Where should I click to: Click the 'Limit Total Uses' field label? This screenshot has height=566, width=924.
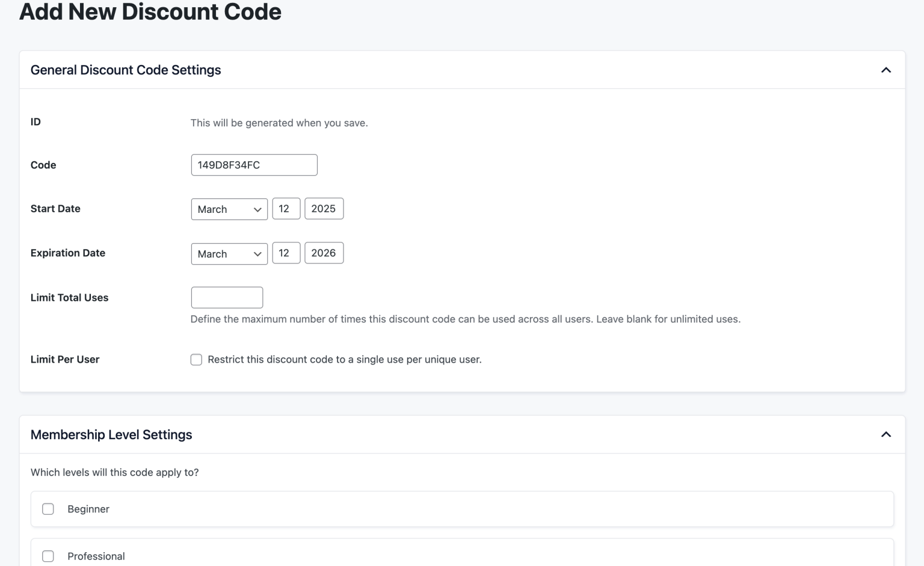pos(69,298)
